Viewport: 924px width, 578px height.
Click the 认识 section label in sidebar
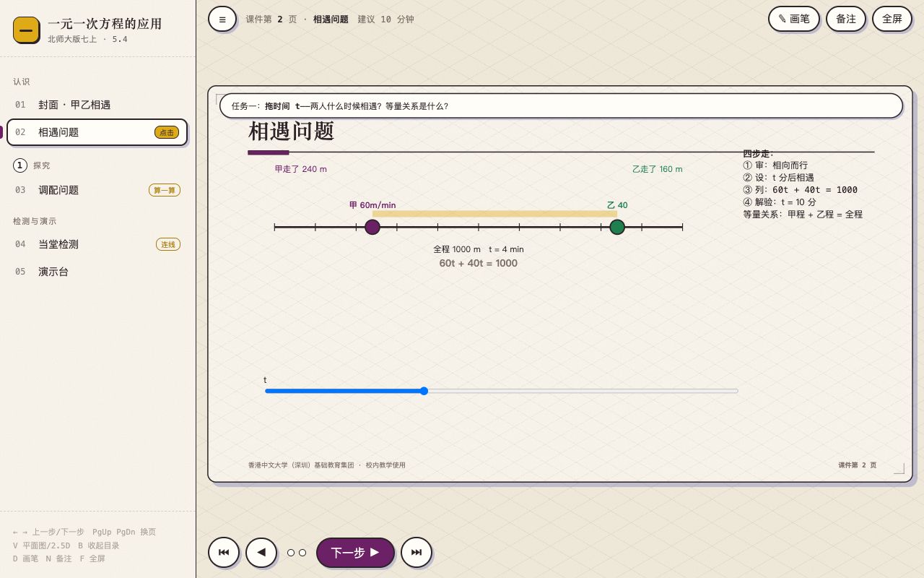click(22, 82)
